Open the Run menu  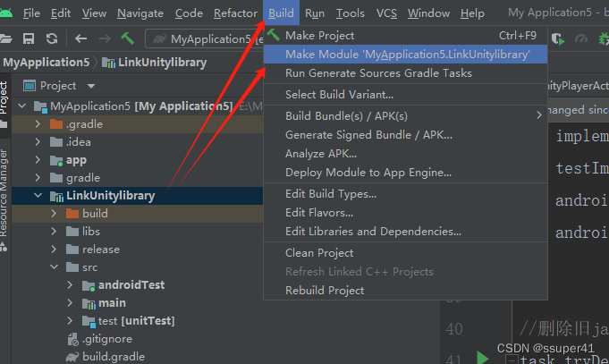(315, 13)
